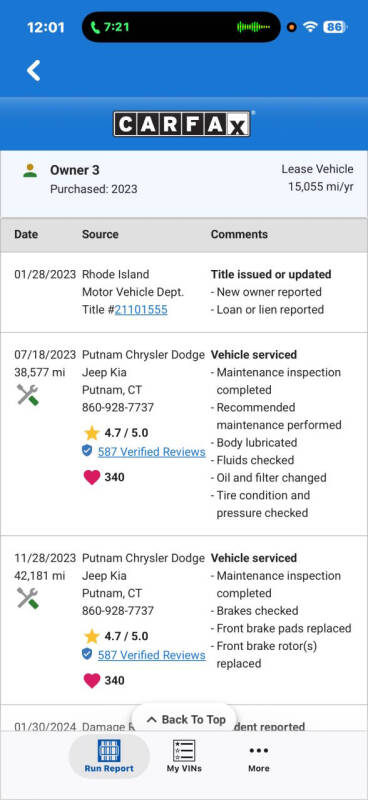368x800 pixels.
Task: Tap the Back To Top button
Action: tap(185, 719)
